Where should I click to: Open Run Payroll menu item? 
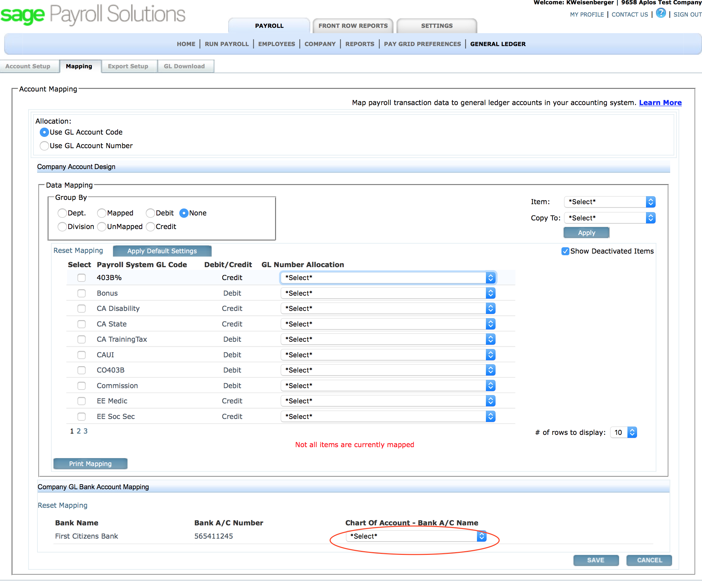[x=227, y=44]
